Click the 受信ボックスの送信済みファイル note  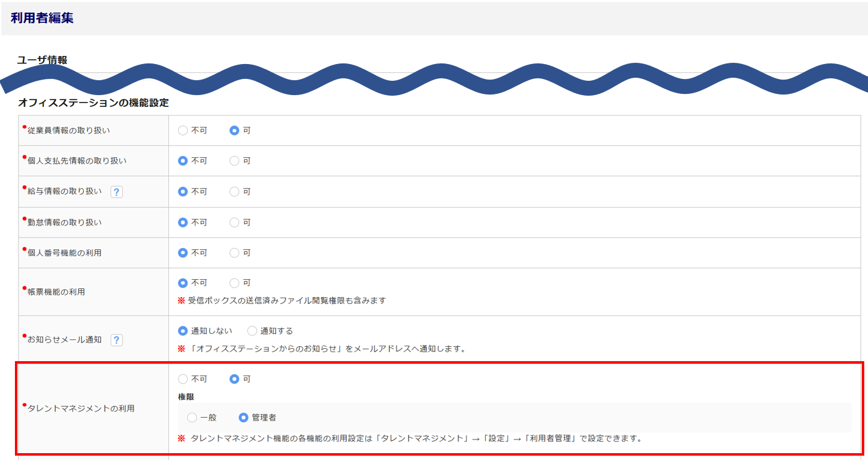pos(282,300)
